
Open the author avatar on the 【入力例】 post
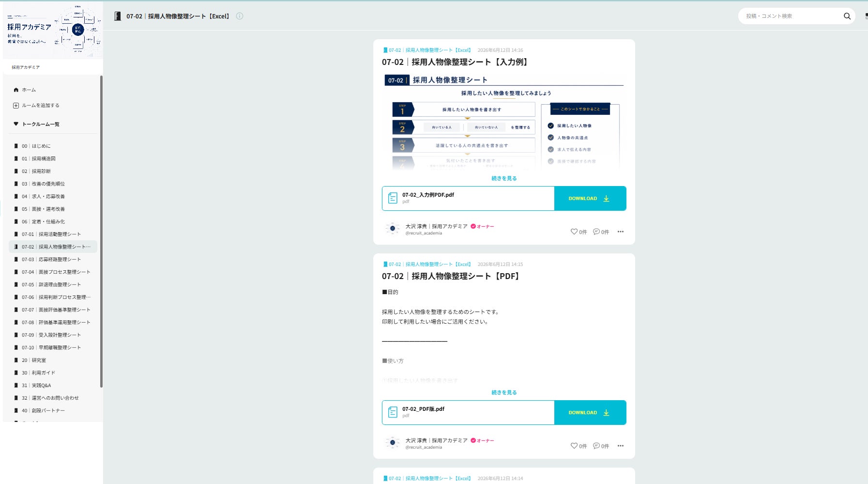tap(392, 229)
